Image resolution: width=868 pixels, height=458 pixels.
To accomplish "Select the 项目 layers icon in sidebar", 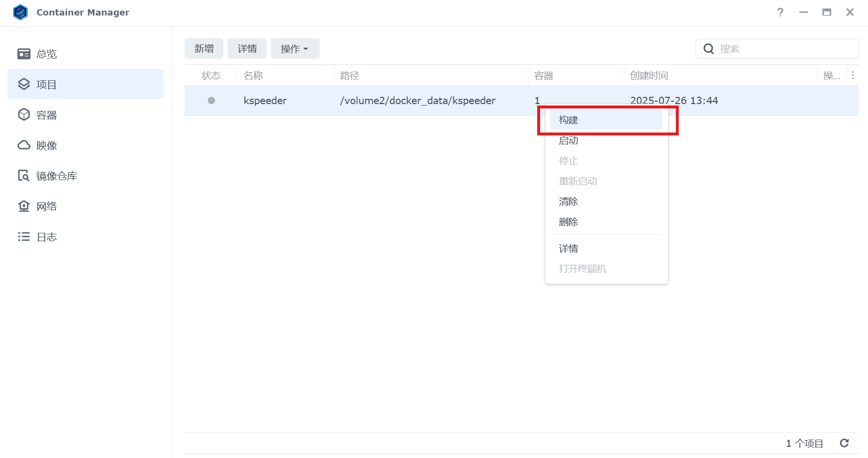I will [24, 84].
